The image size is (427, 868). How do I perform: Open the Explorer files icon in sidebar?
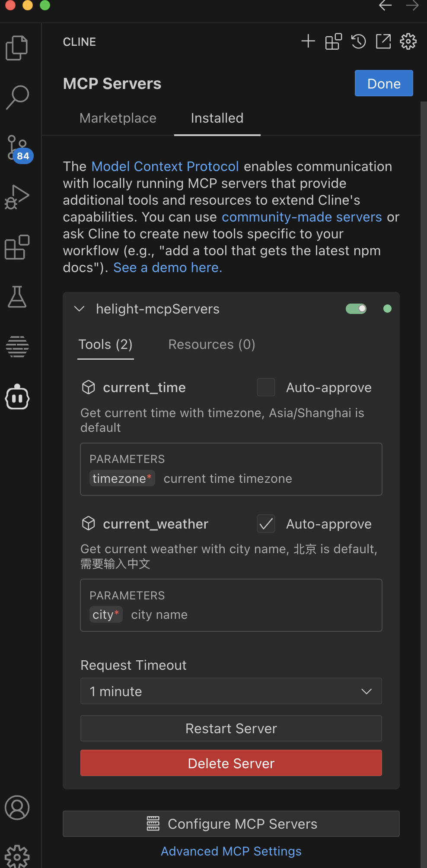17,48
